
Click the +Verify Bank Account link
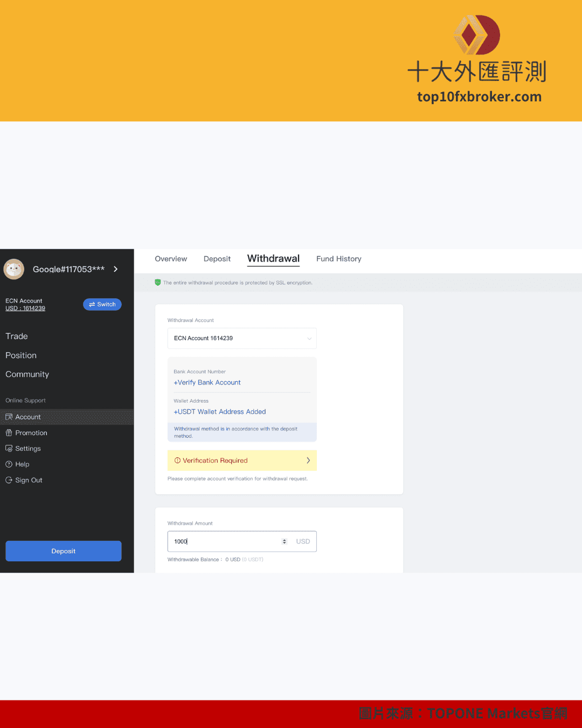pos(207,382)
